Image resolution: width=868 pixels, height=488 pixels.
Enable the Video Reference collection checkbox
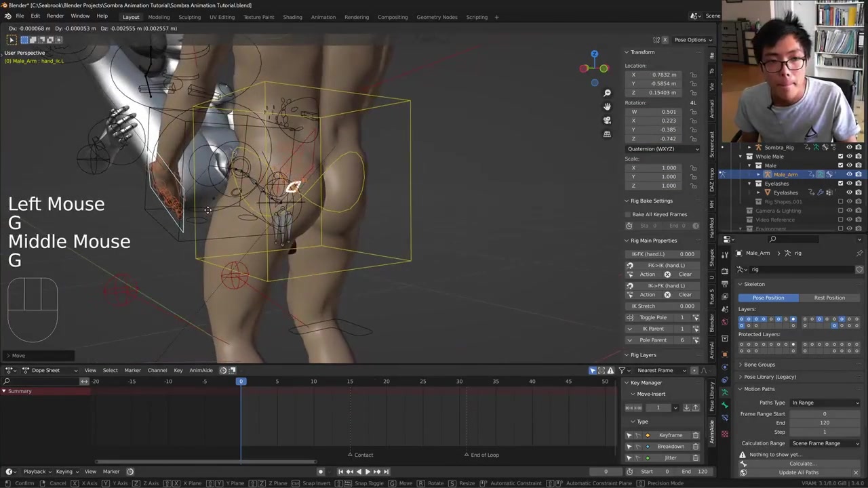[841, 220]
